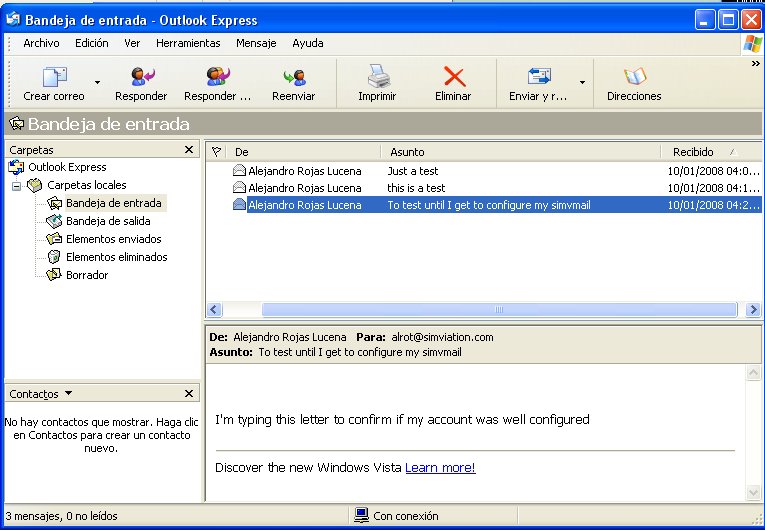Follow the Learn more! link
765x530 pixels.
click(x=440, y=468)
